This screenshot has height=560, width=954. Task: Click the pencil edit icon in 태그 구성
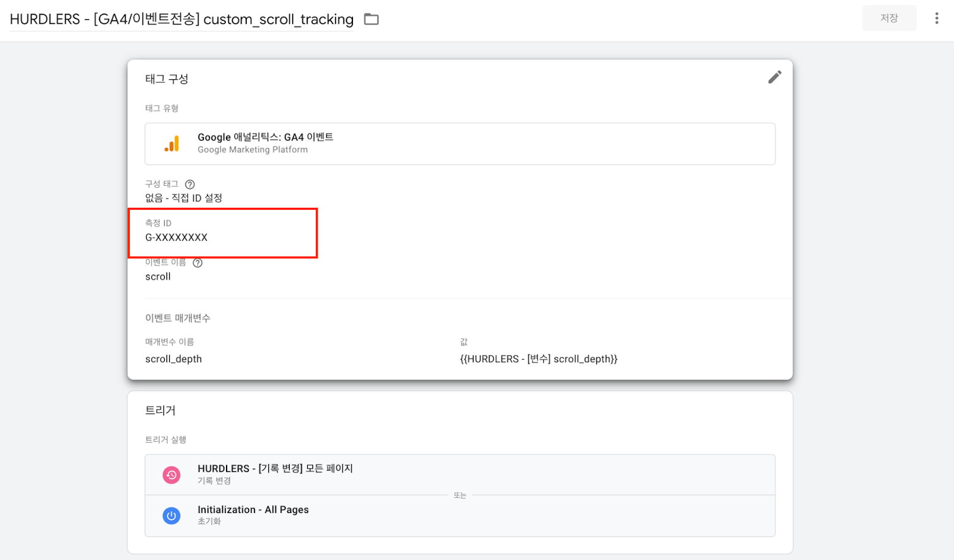(775, 77)
